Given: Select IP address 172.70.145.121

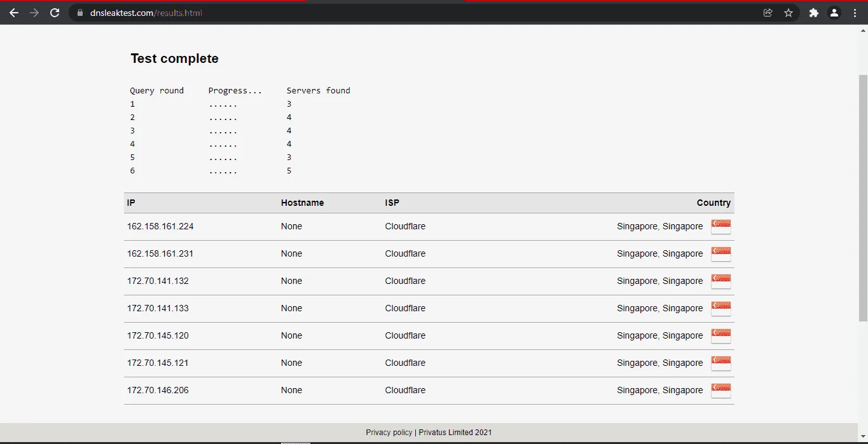Looking at the screenshot, I should click(x=158, y=363).
